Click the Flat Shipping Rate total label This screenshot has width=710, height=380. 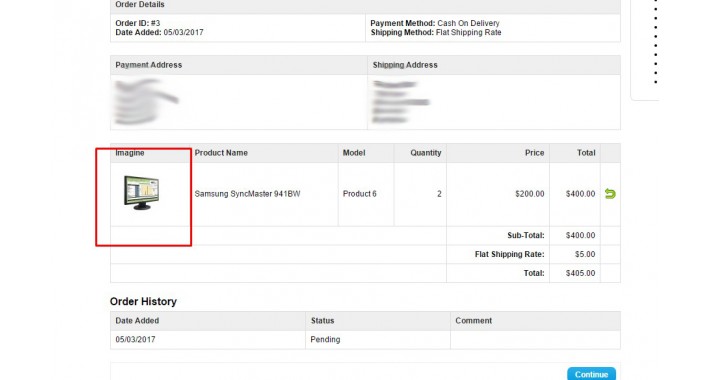point(509,254)
